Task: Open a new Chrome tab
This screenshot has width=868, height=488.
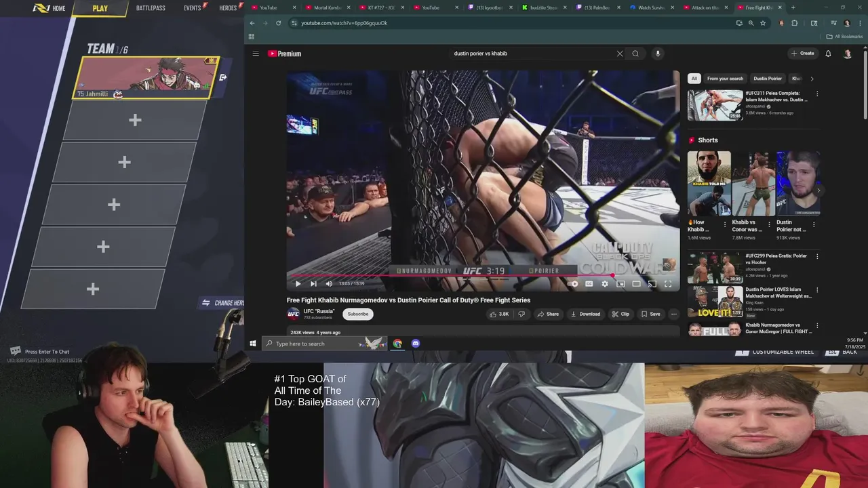Action: click(793, 7)
